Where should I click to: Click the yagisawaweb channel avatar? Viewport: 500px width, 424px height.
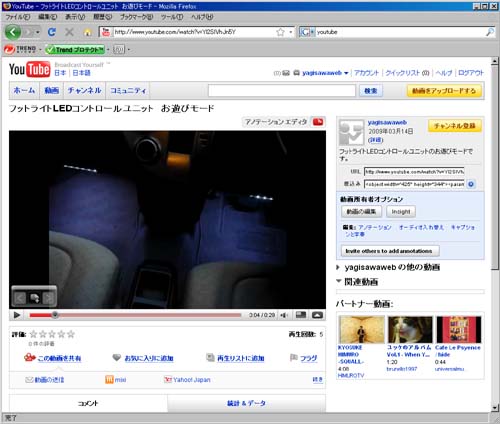coord(351,132)
